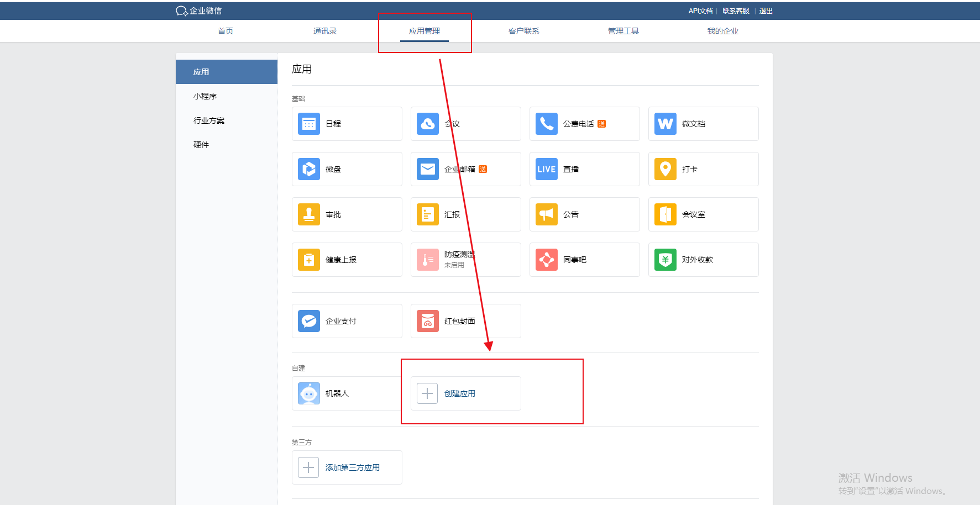Open the 企业邮箱 envelope icon
Screen dimensions: 980x505
[x=428, y=169]
